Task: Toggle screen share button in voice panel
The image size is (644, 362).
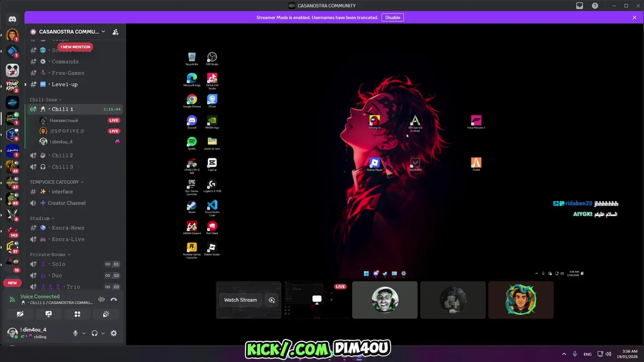Action: point(49,314)
